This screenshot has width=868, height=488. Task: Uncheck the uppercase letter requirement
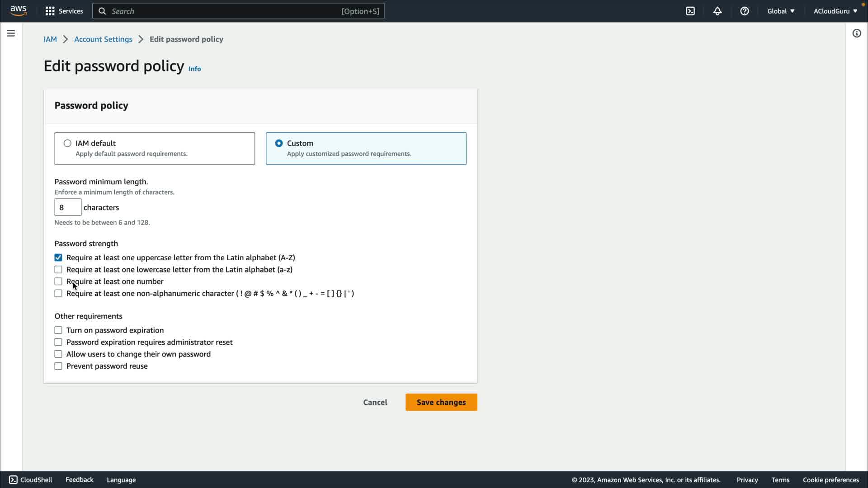coord(58,258)
